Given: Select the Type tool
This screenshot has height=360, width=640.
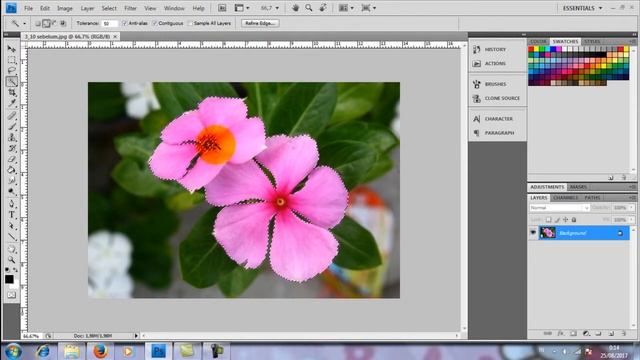Looking at the screenshot, I should point(12,215).
